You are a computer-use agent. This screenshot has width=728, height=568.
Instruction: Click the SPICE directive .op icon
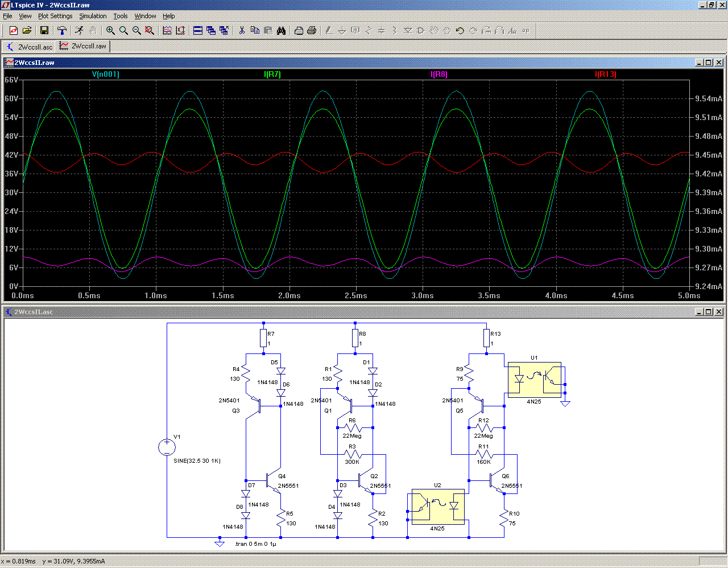pyautogui.click(x=526, y=31)
